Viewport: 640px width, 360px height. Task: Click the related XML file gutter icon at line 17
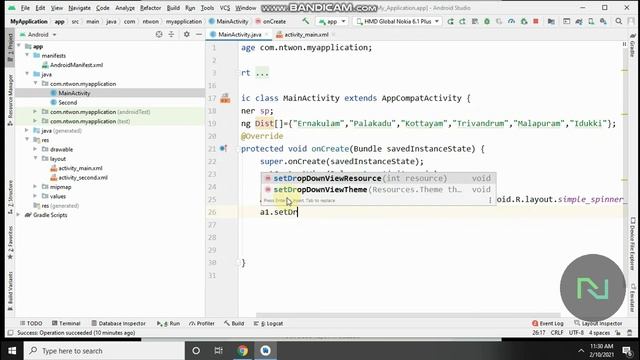(x=225, y=98)
